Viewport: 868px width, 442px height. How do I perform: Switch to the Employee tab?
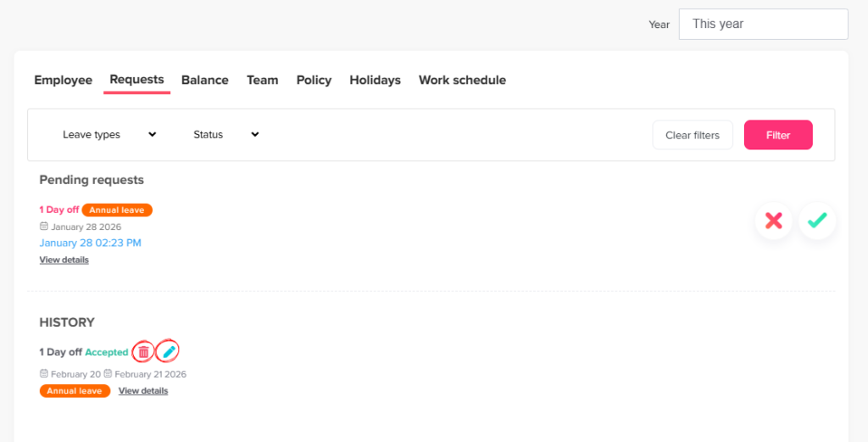63,80
